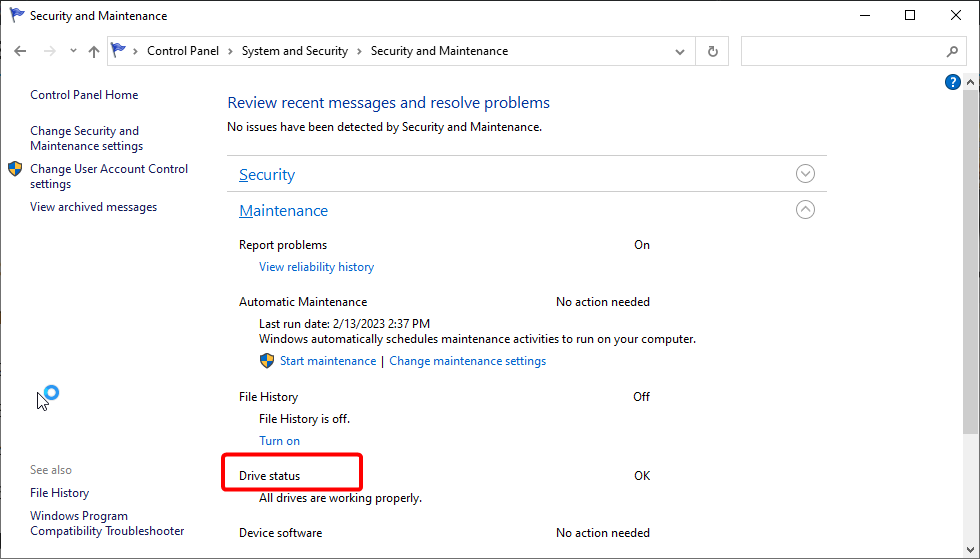The height and width of the screenshot is (559, 980).
Task: Open chevron before Control Panel breadcrumb
Action: [135, 51]
